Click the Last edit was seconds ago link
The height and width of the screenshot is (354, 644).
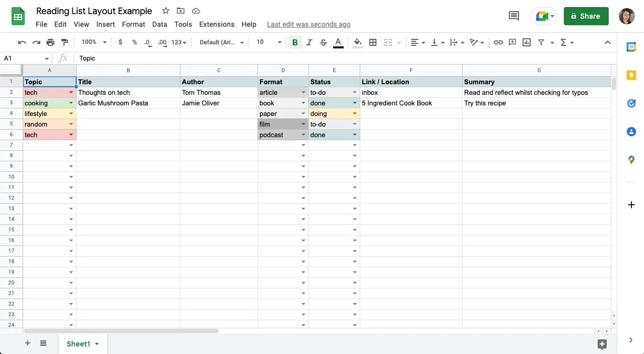tap(308, 24)
